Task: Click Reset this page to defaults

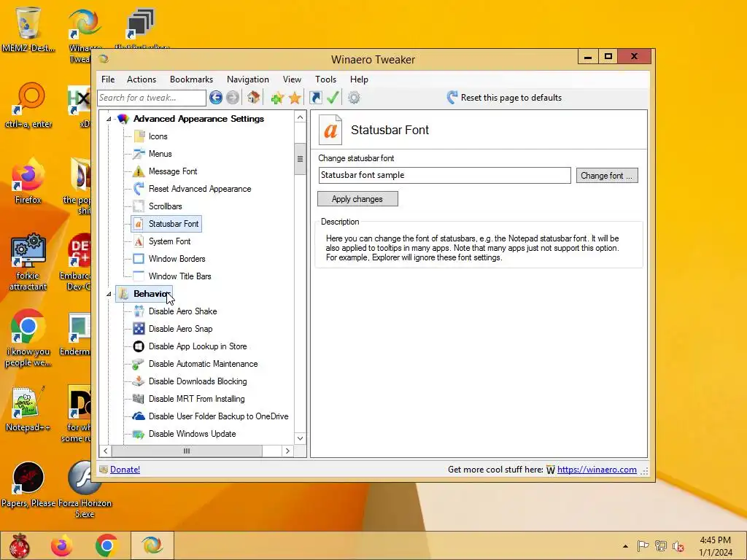Action: point(505,98)
